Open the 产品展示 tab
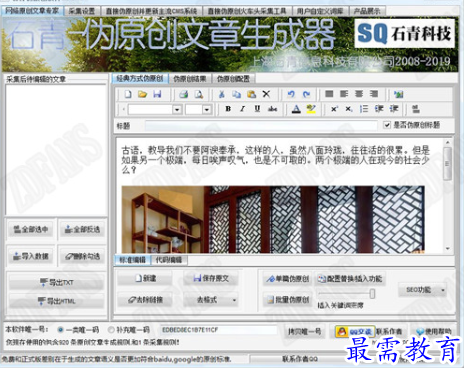The width and height of the screenshot is (468, 381). pos(367,11)
